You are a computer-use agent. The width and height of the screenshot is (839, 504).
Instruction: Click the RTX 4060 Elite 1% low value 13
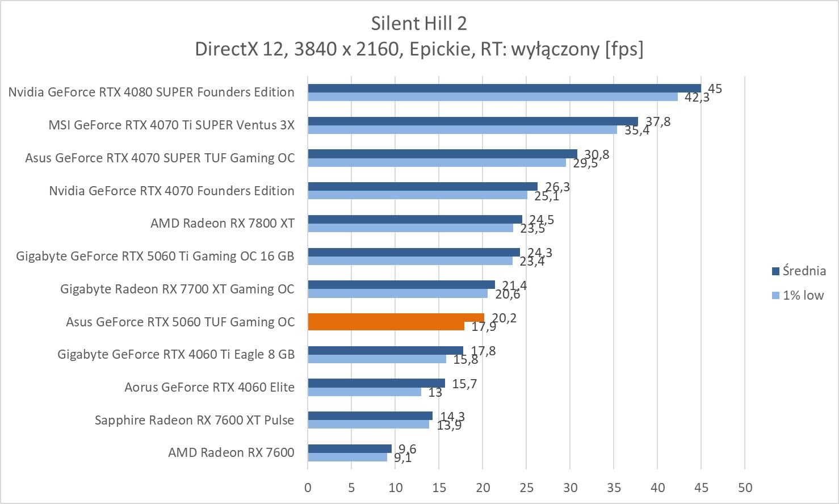(x=435, y=393)
